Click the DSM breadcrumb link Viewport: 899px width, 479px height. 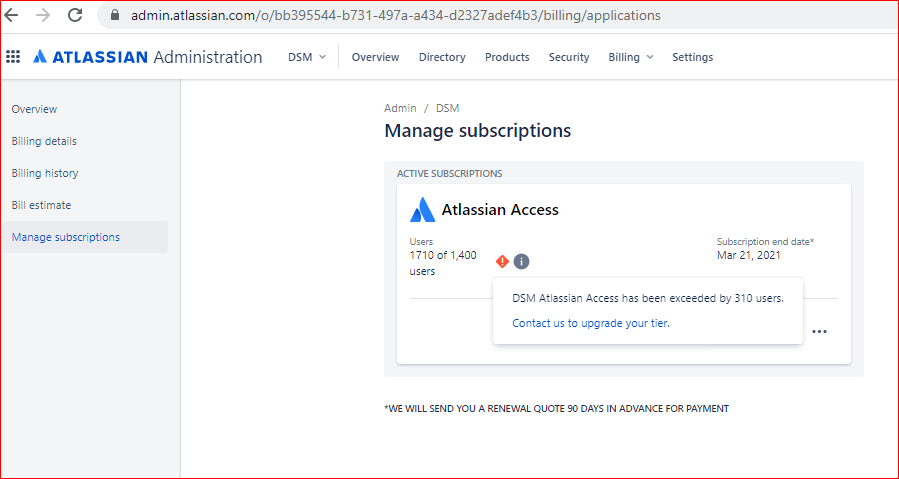448,108
